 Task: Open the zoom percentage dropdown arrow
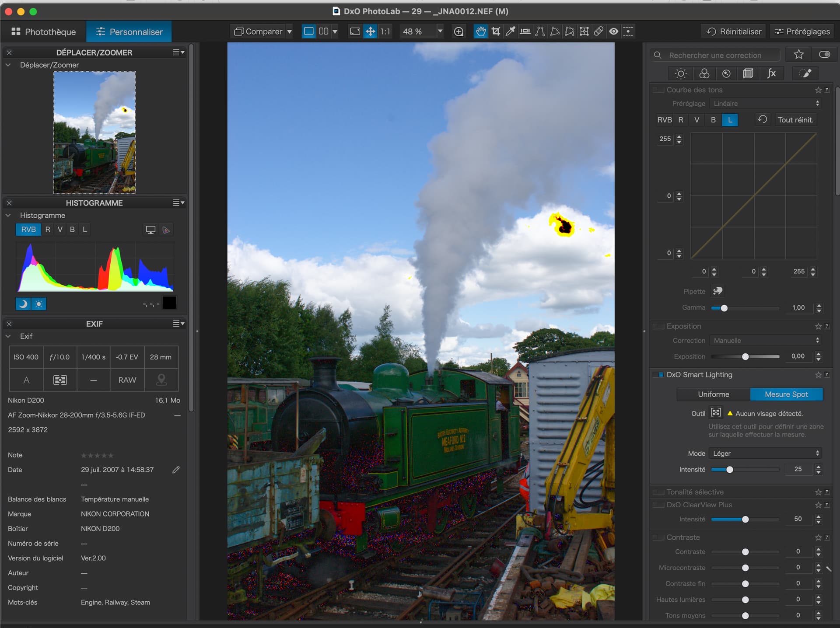point(440,31)
